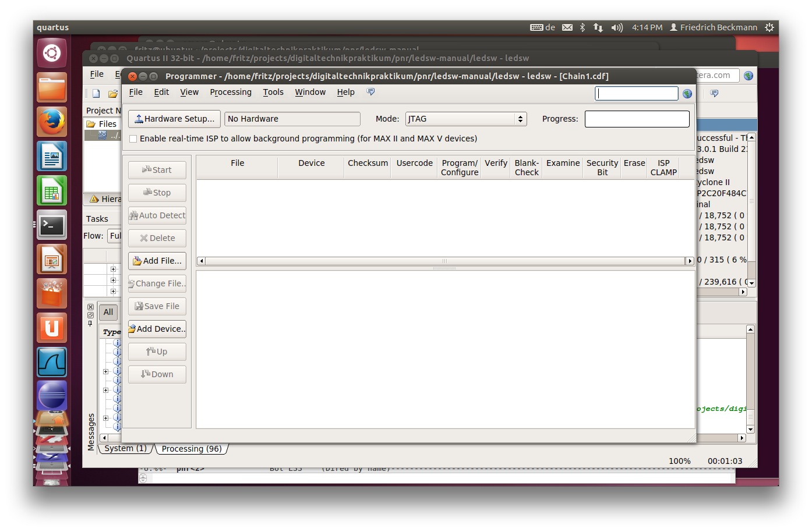Expand the first task tree node

pos(113,269)
